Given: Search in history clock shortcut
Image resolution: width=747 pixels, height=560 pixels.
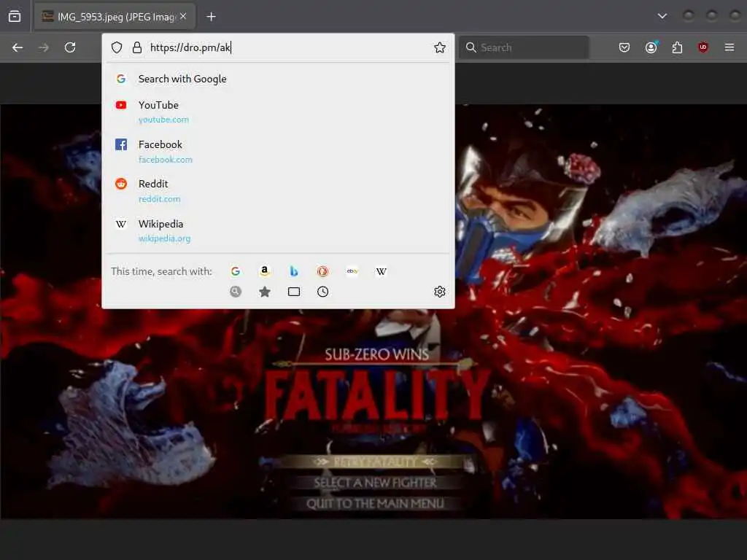Looking at the screenshot, I should (x=323, y=292).
